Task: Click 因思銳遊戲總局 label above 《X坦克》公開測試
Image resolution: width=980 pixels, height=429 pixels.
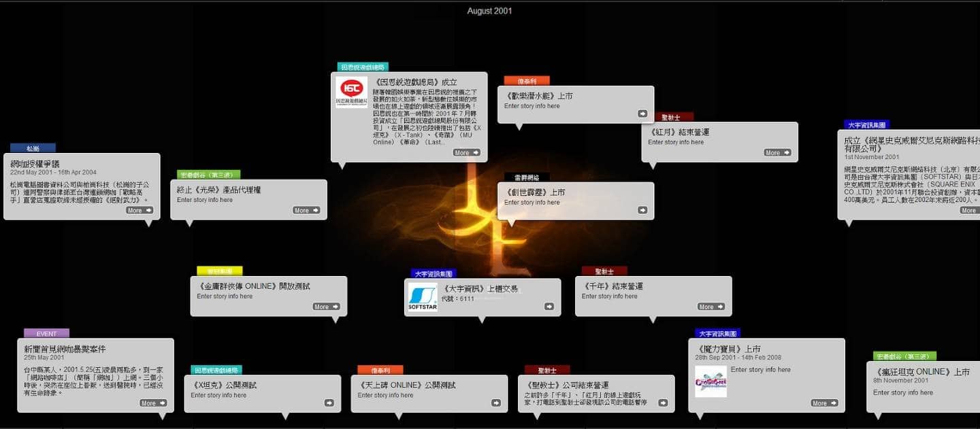Action: coord(216,370)
